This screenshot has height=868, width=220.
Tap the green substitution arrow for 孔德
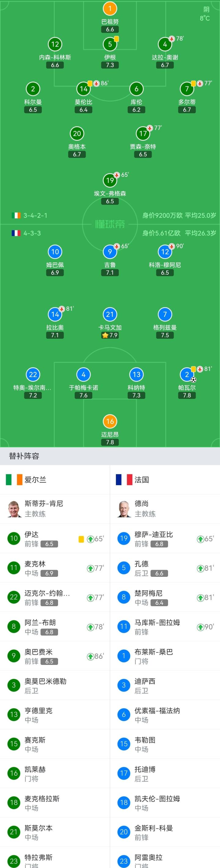tap(200, 569)
